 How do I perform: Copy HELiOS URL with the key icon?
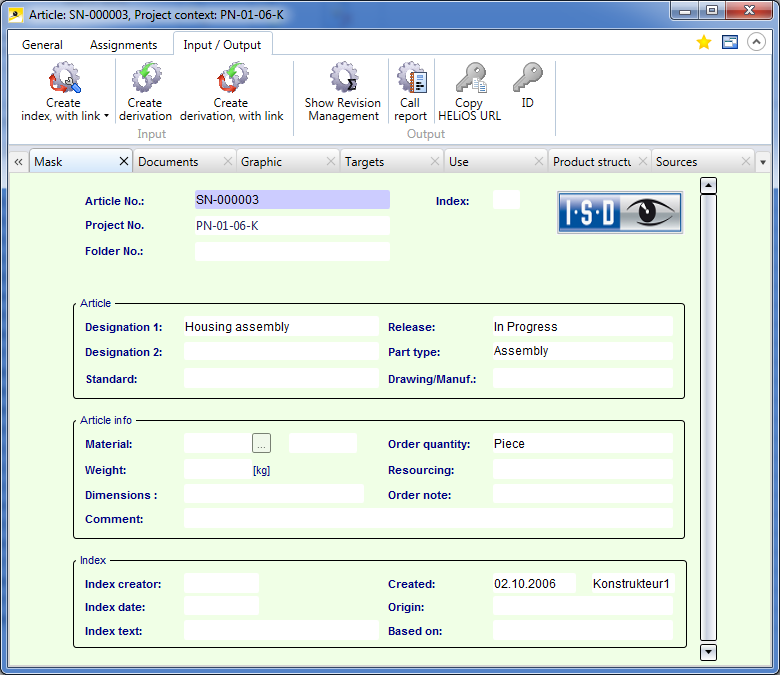[469, 78]
